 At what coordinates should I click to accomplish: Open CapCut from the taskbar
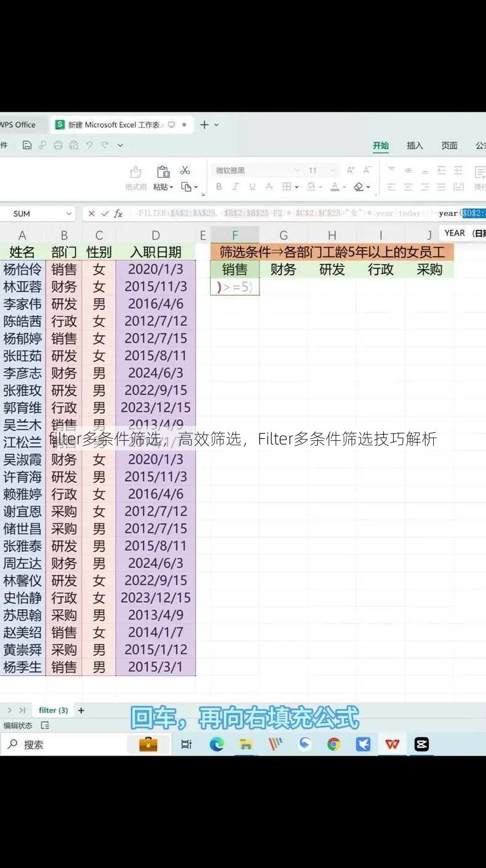pos(421,744)
